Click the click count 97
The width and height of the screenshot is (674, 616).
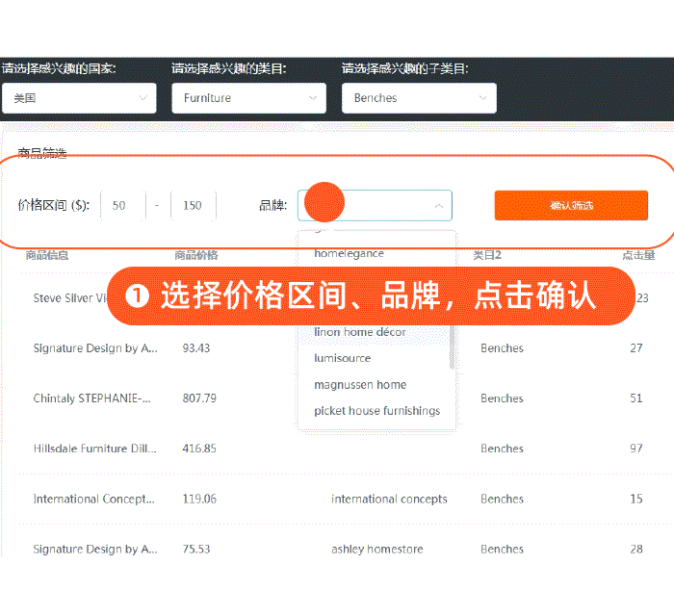point(636,449)
